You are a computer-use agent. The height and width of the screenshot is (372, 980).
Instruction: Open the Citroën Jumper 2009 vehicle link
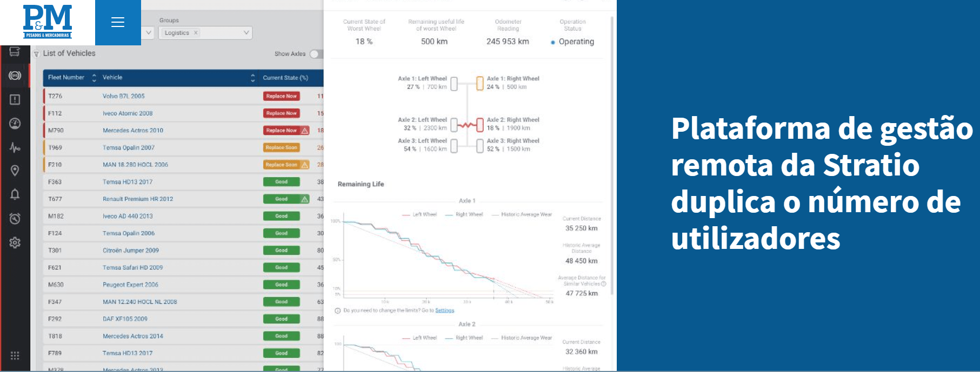(131, 251)
